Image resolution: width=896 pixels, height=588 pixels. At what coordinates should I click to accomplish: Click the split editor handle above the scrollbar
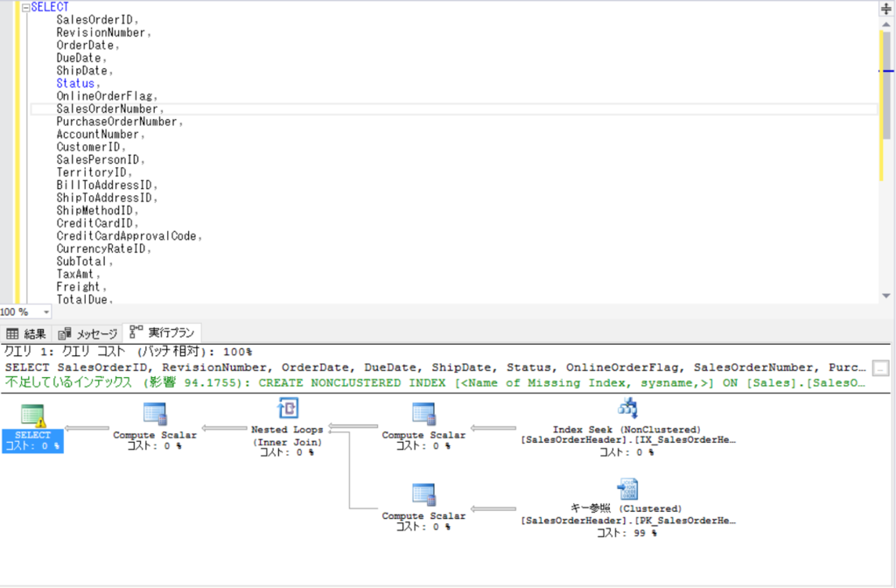coord(886,9)
